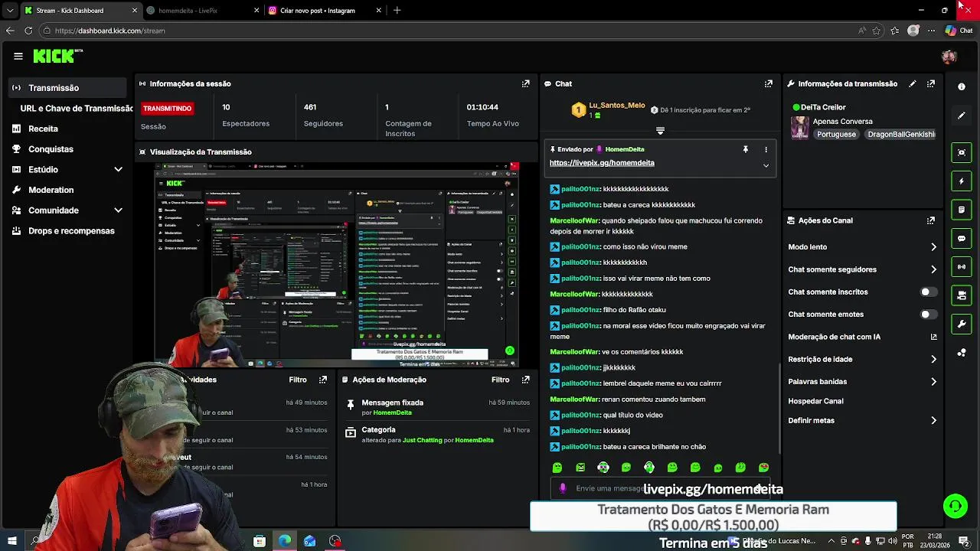Click the pin icon on pinned message
980x551 pixels.
[745, 149]
